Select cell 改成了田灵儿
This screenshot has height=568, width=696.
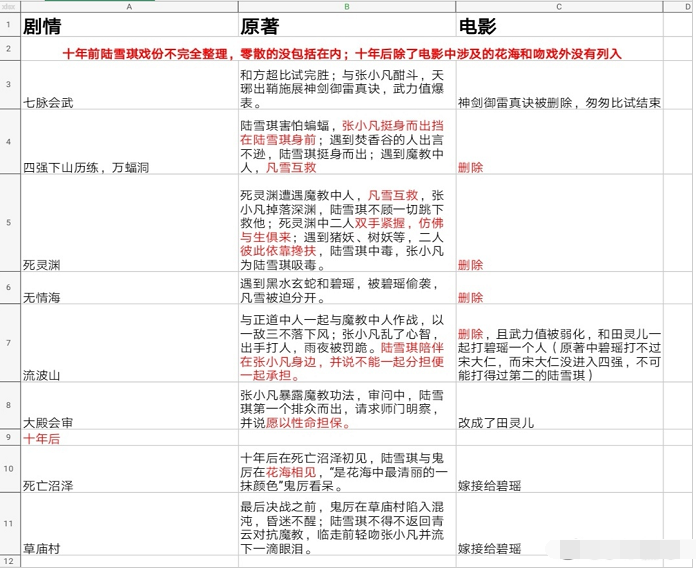pyautogui.click(x=559, y=406)
